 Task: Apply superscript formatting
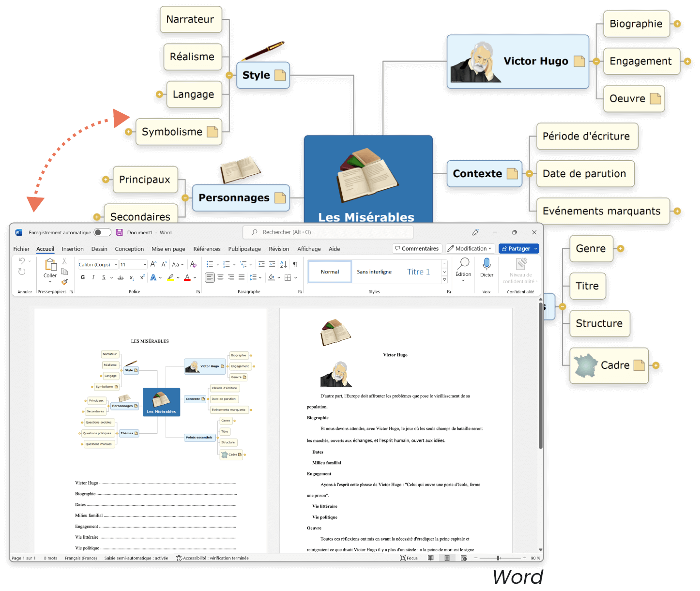[x=142, y=277]
